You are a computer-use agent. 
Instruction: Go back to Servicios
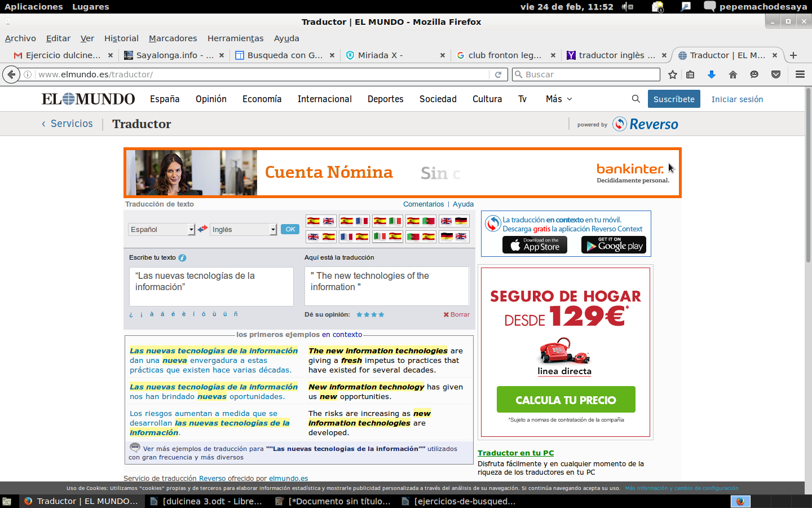pyautogui.click(x=67, y=124)
